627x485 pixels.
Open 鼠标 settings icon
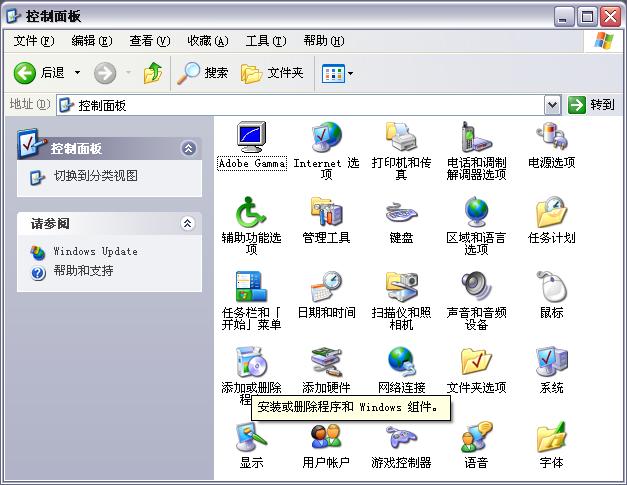click(x=551, y=287)
